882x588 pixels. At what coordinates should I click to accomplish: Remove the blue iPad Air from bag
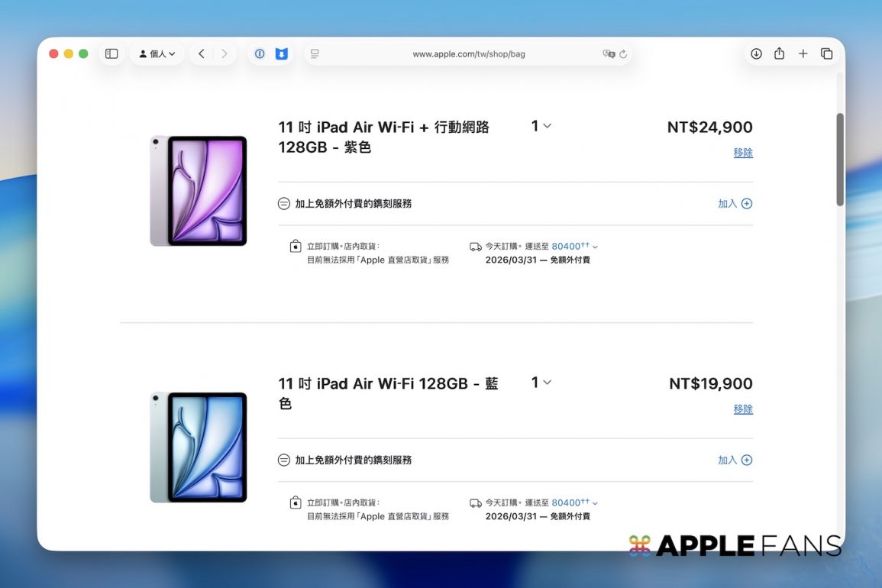pos(743,409)
